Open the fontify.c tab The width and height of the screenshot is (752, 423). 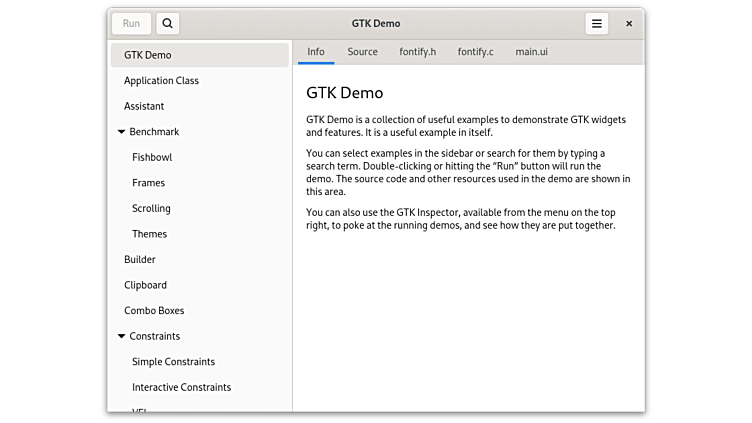pyautogui.click(x=475, y=52)
